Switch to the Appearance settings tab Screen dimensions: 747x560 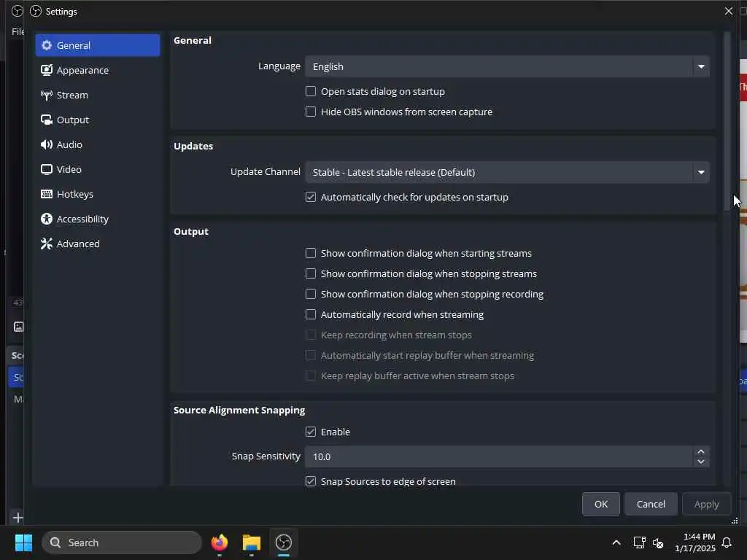tap(98, 70)
